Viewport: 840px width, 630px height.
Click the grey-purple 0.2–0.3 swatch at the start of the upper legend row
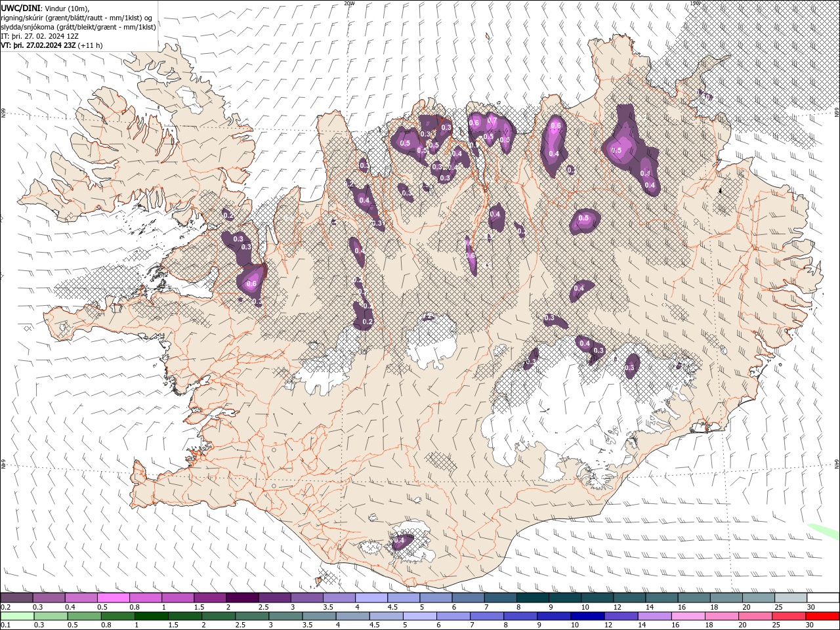(16, 598)
